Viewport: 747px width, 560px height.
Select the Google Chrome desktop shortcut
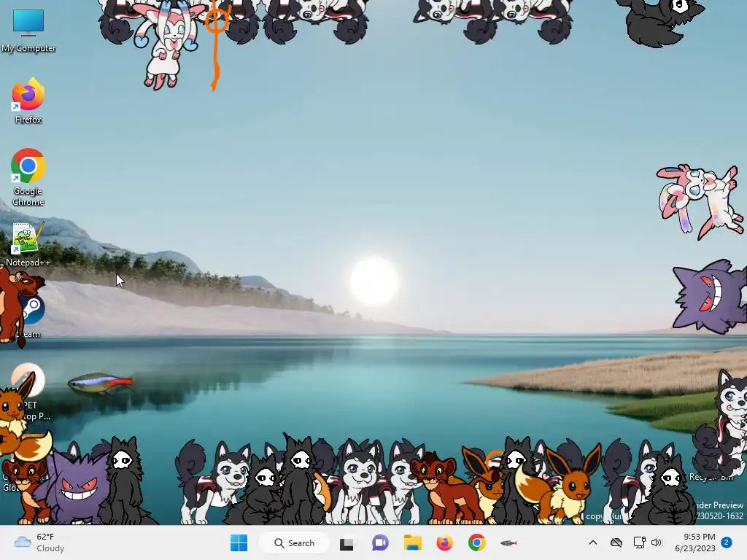click(x=28, y=177)
